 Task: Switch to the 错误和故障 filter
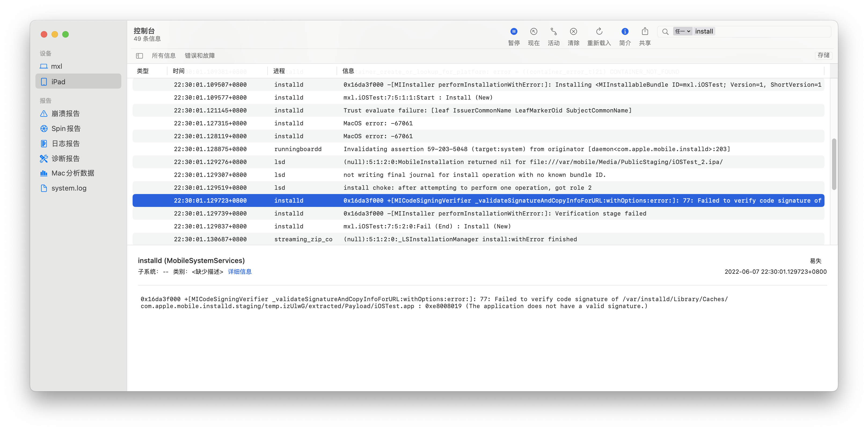[x=199, y=56]
